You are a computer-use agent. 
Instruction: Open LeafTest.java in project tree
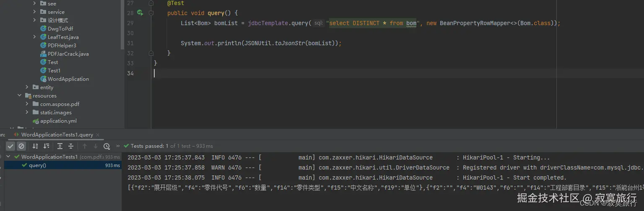[x=63, y=37]
